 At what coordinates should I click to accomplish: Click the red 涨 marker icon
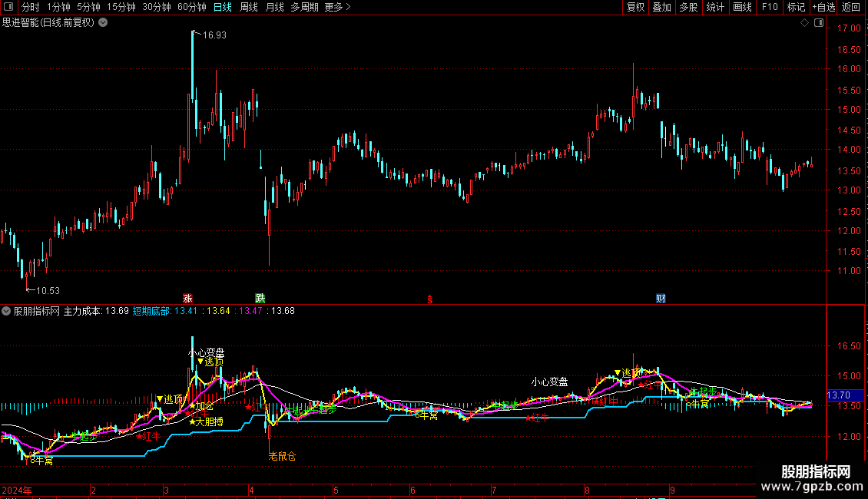coord(187,298)
